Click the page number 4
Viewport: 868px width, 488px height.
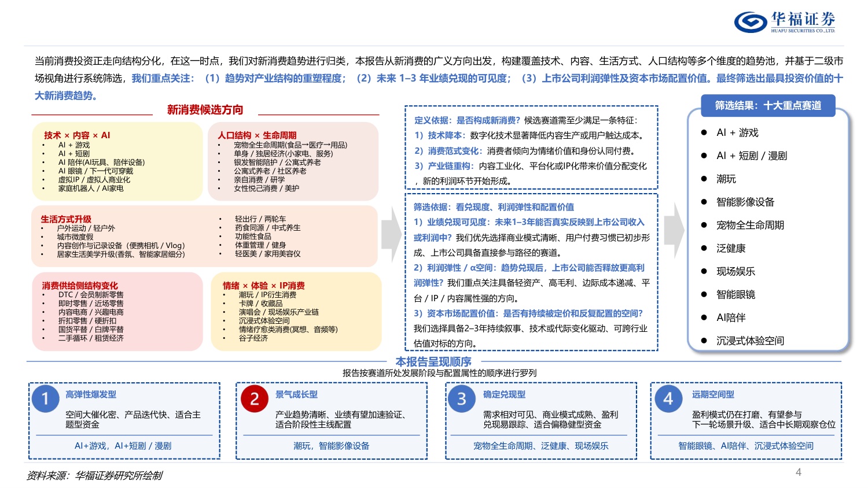tap(798, 472)
